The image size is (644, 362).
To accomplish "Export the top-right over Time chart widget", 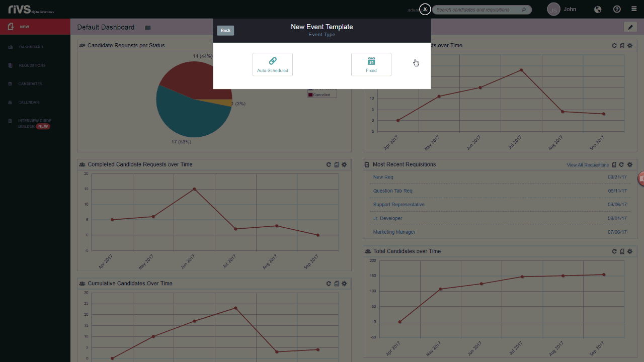I will [x=622, y=45].
